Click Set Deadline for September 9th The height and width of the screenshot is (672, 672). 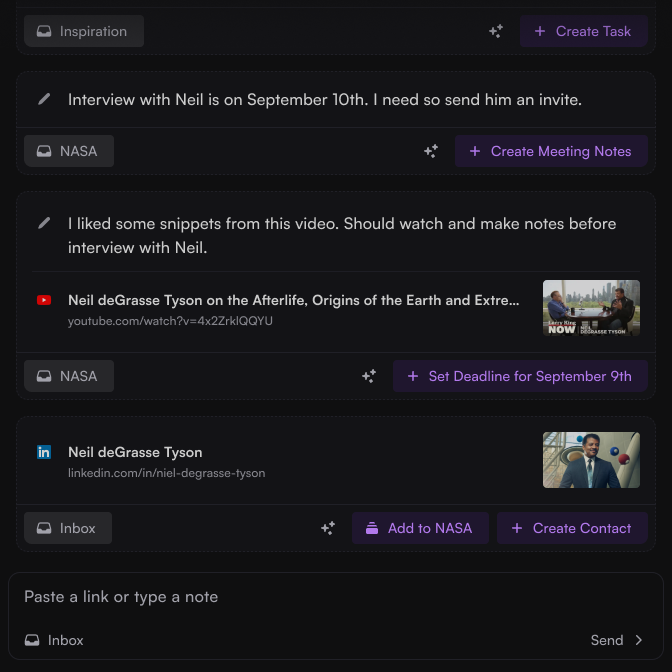(x=520, y=376)
